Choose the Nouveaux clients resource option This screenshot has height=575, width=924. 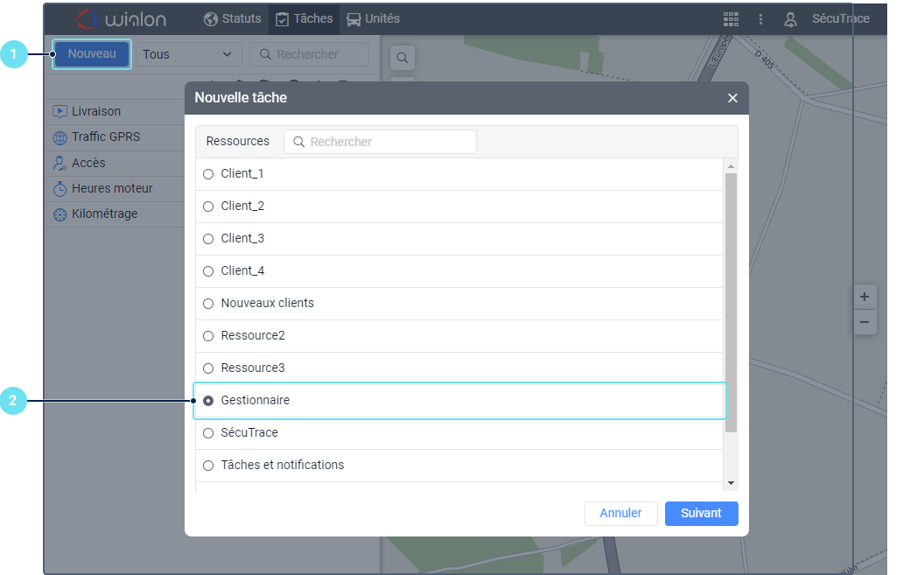click(208, 304)
